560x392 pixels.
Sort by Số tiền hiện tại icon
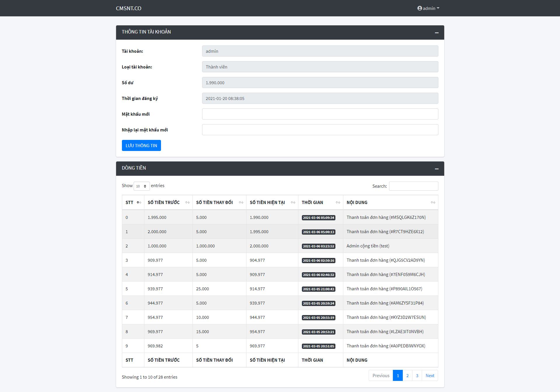click(x=293, y=203)
